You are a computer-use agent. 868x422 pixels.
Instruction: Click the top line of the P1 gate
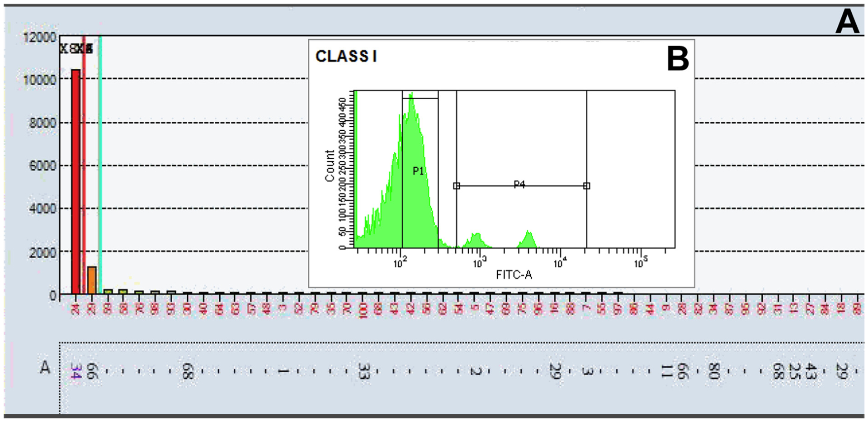pyautogui.click(x=420, y=98)
